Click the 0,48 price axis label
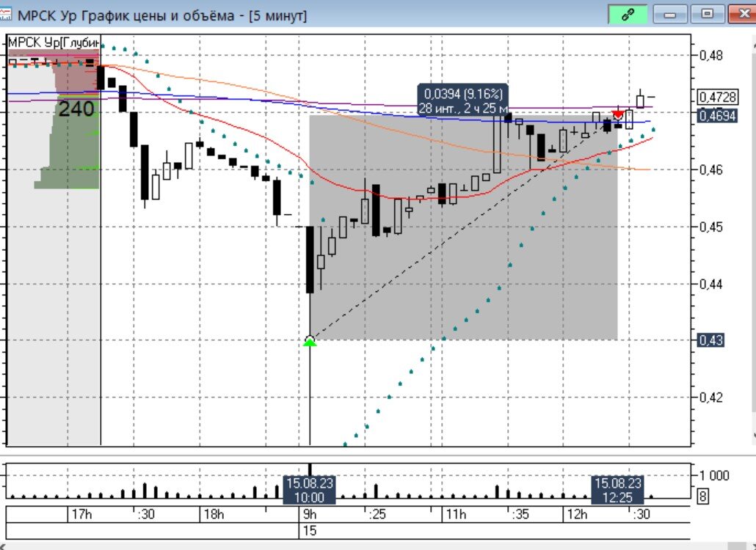756x550 pixels. coord(711,56)
